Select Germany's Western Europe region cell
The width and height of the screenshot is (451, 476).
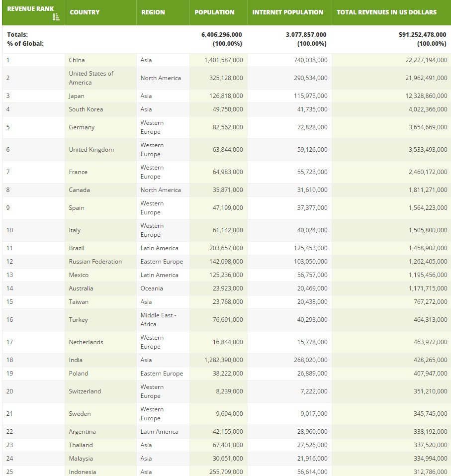(163, 127)
